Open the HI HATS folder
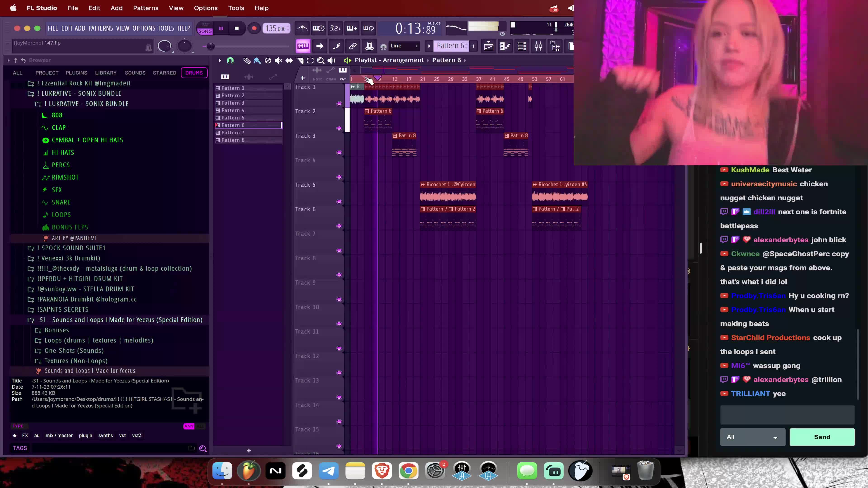Viewport: 868px width, 488px height. (x=63, y=152)
